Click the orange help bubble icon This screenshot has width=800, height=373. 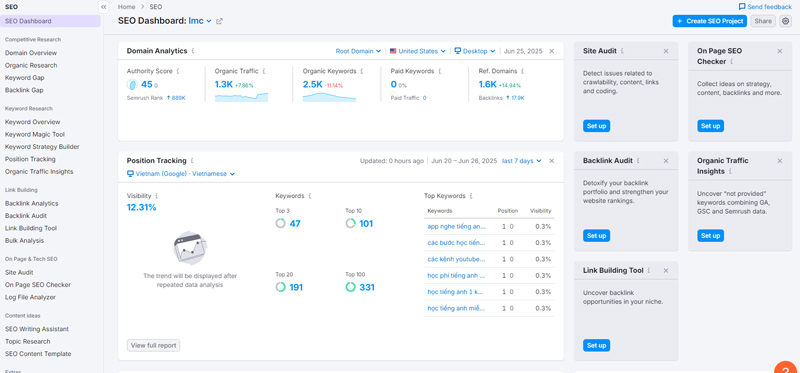(786, 367)
